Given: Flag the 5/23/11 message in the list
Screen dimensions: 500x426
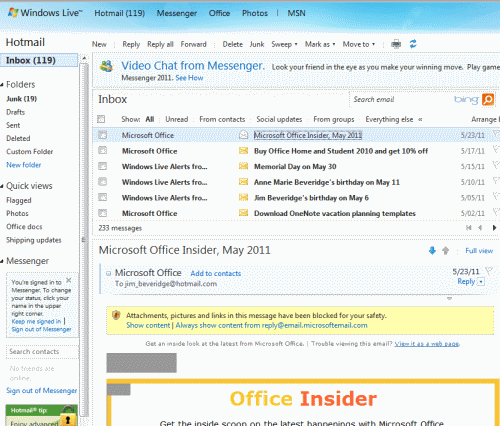Looking at the screenshot, I should click(x=496, y=134).
